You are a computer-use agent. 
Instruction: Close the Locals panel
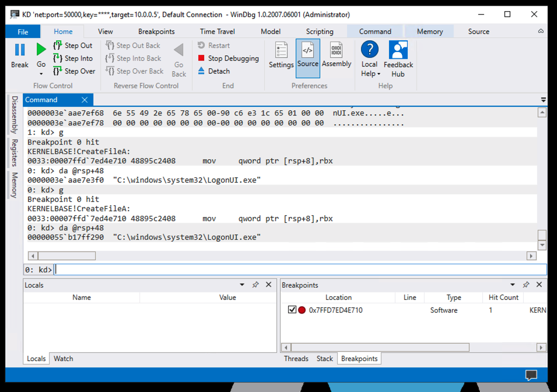pos(268,285)
